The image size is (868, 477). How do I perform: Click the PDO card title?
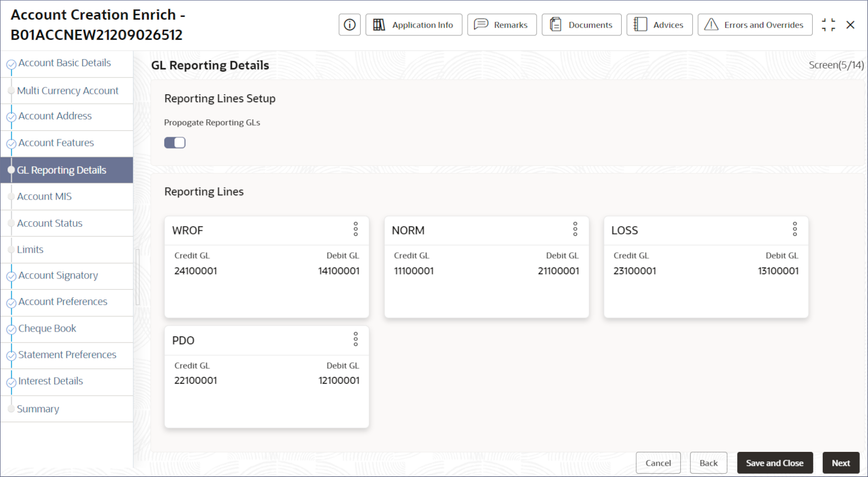pyautogui.click(x=183, y=341)
